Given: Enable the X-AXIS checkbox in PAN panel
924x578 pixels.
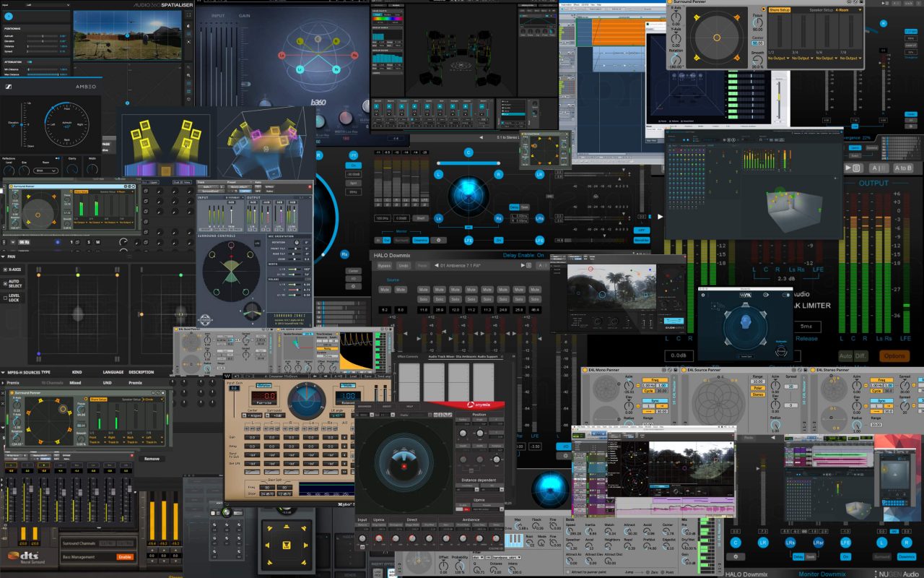Looking at the screenshot, I should click(x=5, y=269).
